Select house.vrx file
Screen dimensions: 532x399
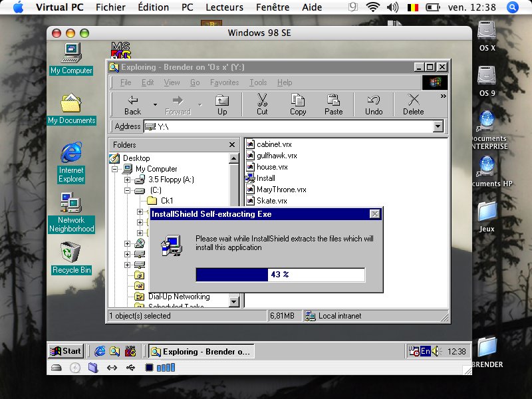point(272,167)
